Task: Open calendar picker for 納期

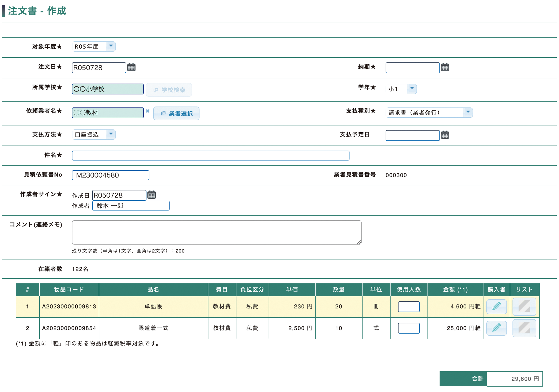Action: point(445,67)
